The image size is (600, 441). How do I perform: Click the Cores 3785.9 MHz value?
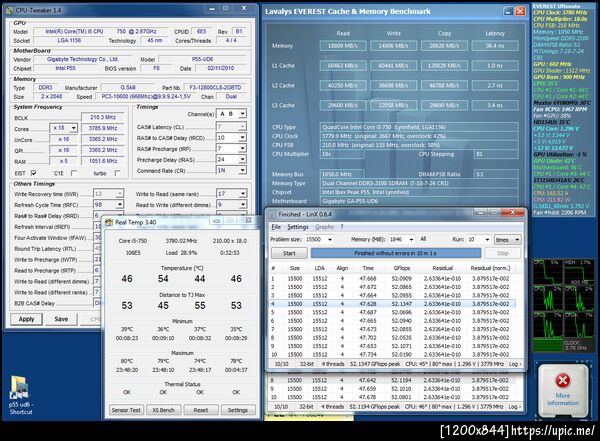103,128
